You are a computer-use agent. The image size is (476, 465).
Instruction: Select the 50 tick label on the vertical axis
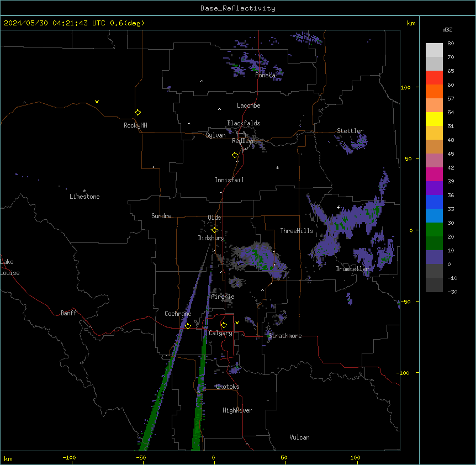coord(408,158)
